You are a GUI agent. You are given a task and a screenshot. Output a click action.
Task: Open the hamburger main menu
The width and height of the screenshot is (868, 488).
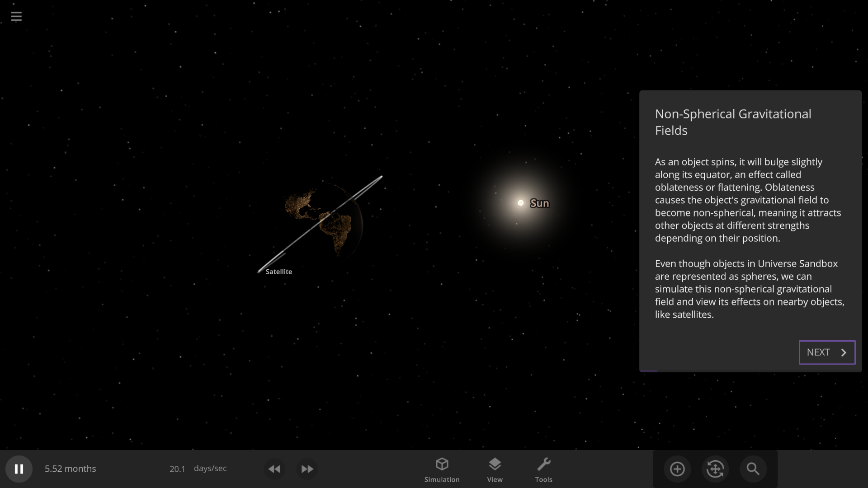click(16, 17)
